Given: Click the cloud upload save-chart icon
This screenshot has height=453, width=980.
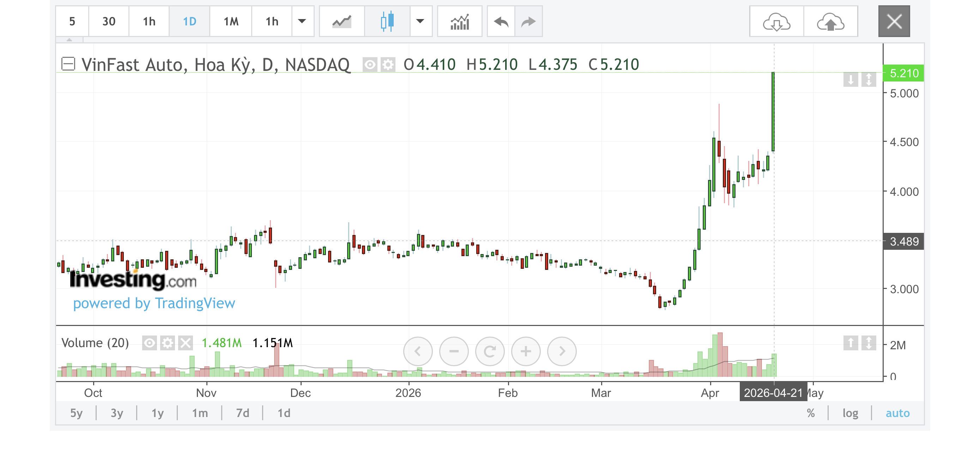Looking at the screenshot, I should pos(831,22).
